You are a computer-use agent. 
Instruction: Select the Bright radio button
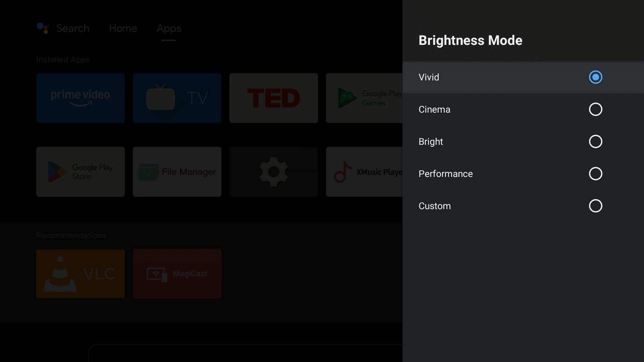pyautogui.click(x=595, y=141)
